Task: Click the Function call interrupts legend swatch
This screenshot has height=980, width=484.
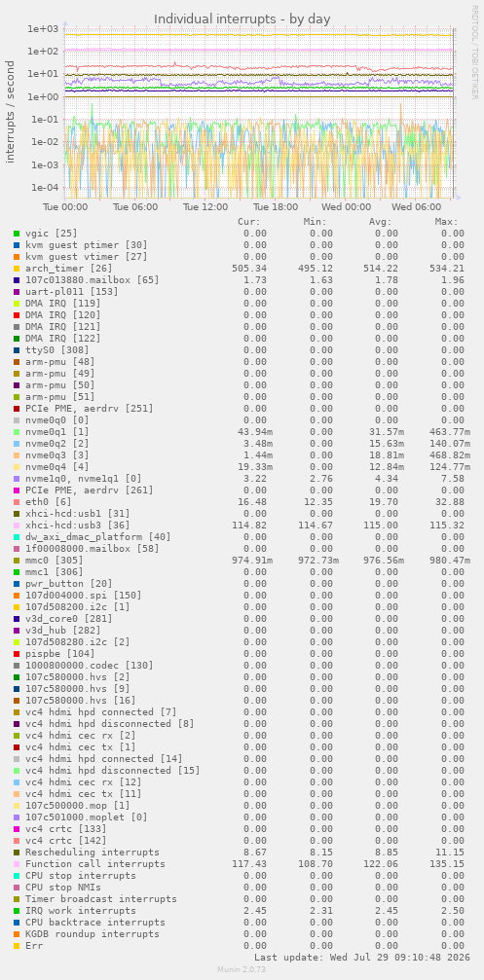Action: pyautogui.click(x=17, y=864)
